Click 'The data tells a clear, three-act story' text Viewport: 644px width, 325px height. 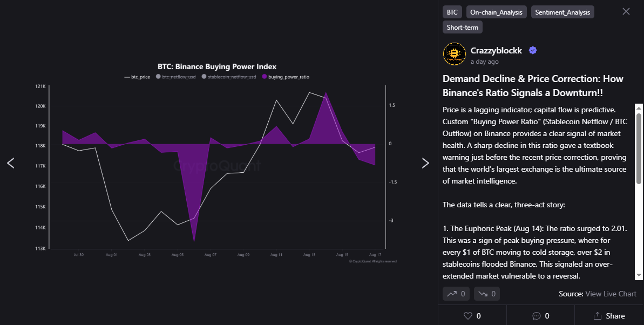(504, 205)
